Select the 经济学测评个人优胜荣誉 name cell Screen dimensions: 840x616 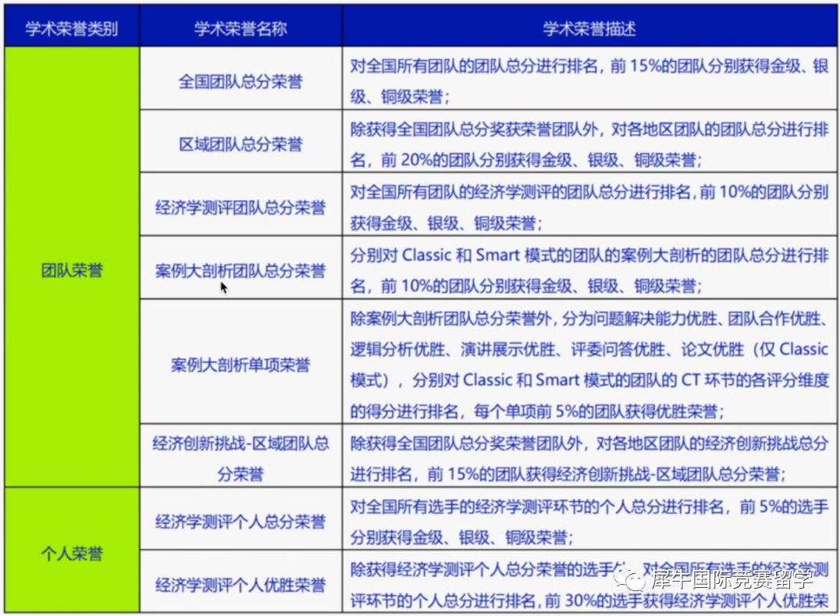240,586
